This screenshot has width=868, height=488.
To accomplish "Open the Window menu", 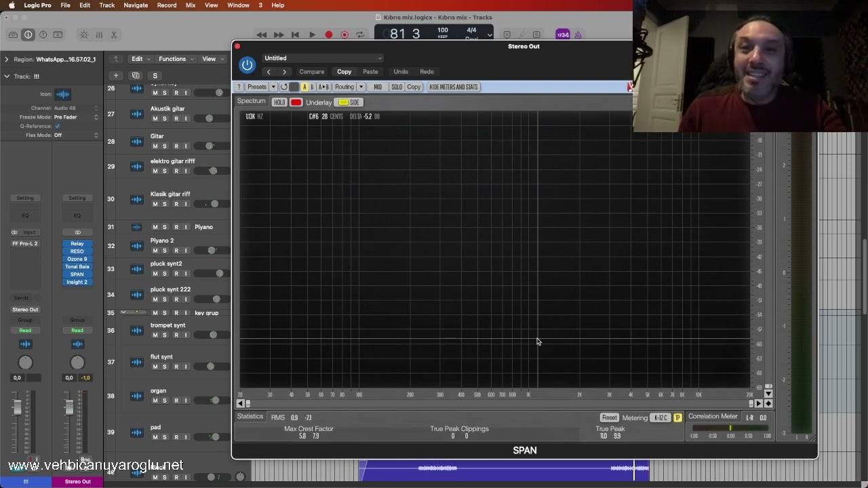I will click(x=238, y=5).
